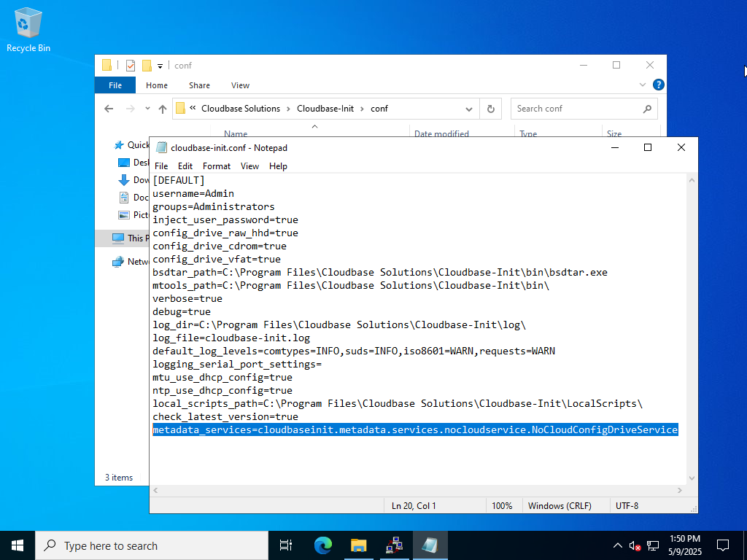Screen dimensions: 747x560
Task: Go up one folder level in Explorer
Action: [163, 109]
